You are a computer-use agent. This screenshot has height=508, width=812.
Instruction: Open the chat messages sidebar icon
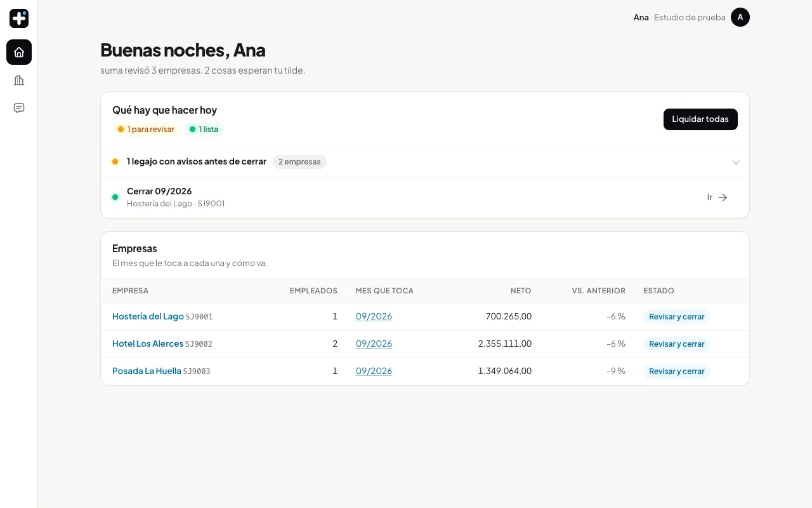coord(19,108)
